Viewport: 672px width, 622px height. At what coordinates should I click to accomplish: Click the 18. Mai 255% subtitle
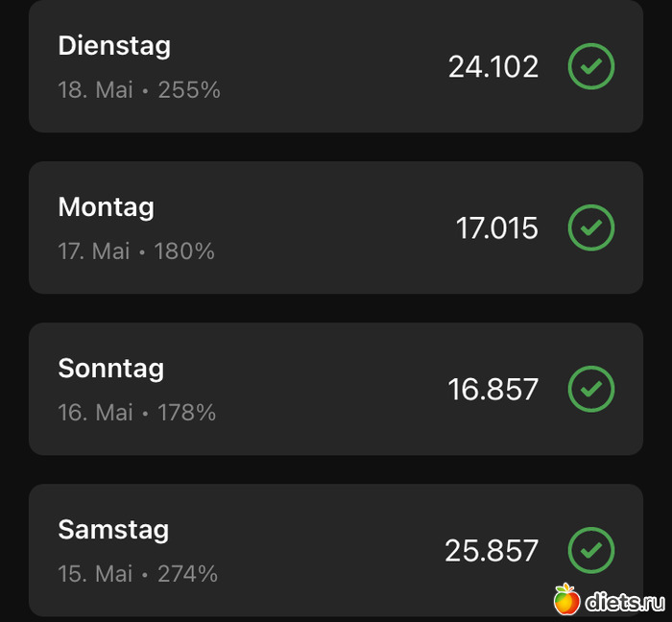point(139,90)
